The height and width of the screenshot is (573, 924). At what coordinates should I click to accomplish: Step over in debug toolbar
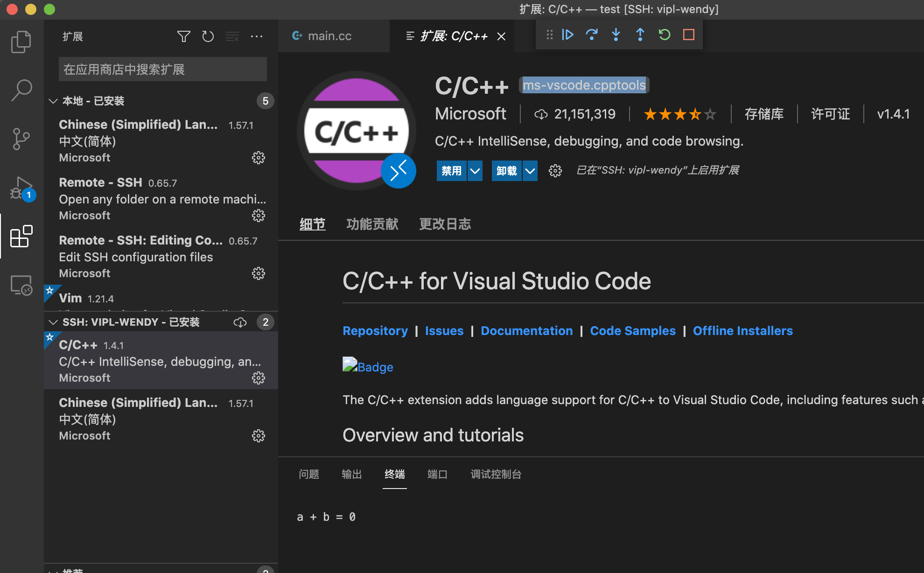coord(592,35)
